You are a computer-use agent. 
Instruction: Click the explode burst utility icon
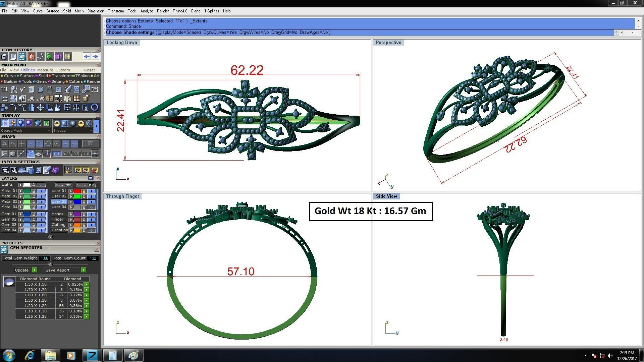point(58,107)
